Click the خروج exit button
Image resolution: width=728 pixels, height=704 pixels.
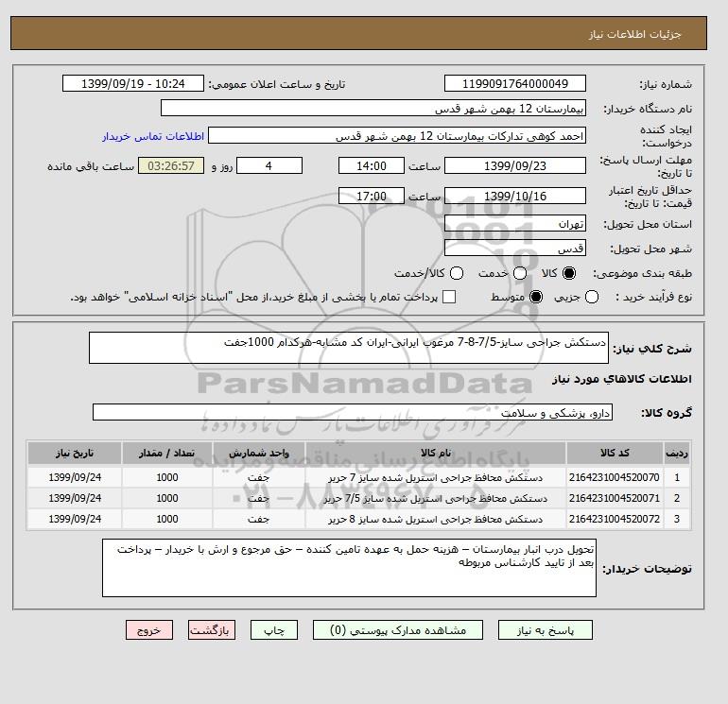click(x=149, y=630)
